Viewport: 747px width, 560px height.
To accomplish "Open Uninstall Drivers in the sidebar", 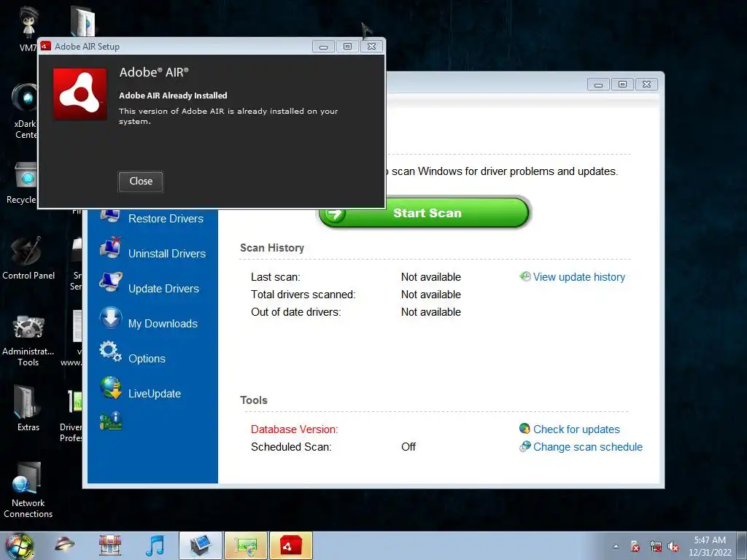I will 167,254.
